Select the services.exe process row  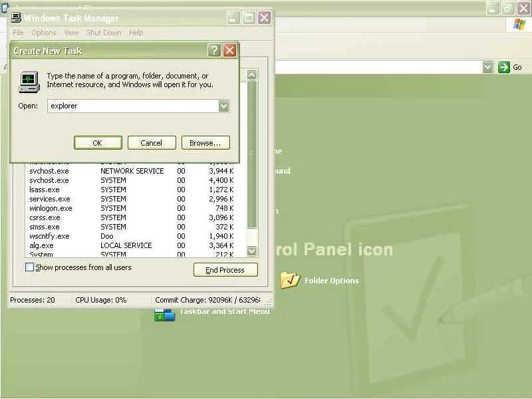pos(132,199)
